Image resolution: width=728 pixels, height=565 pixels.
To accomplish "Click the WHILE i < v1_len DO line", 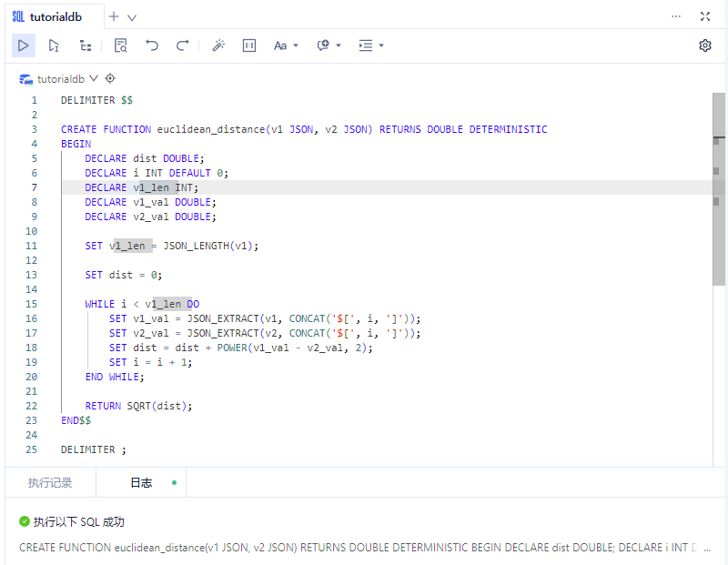I will [142, 304].
